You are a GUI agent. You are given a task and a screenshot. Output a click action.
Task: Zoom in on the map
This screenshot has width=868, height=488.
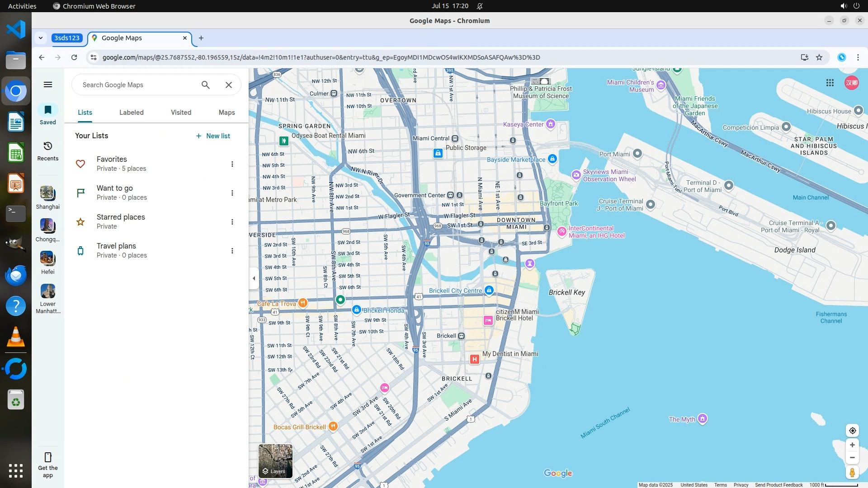coord(852,445)
